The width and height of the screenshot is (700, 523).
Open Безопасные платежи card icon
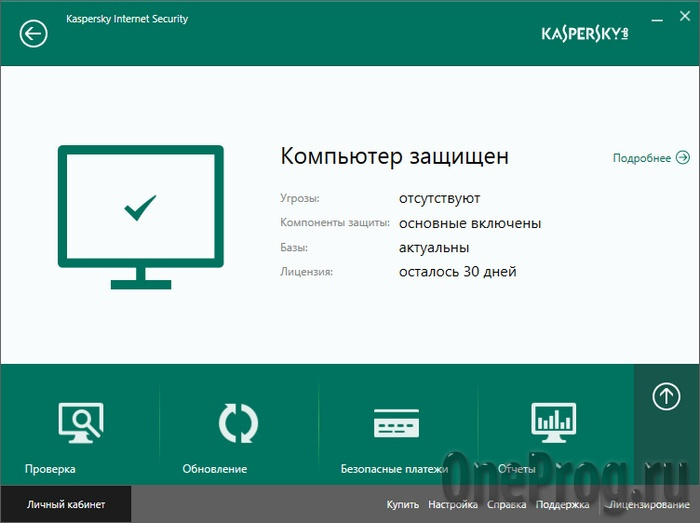tap(396, 423)
